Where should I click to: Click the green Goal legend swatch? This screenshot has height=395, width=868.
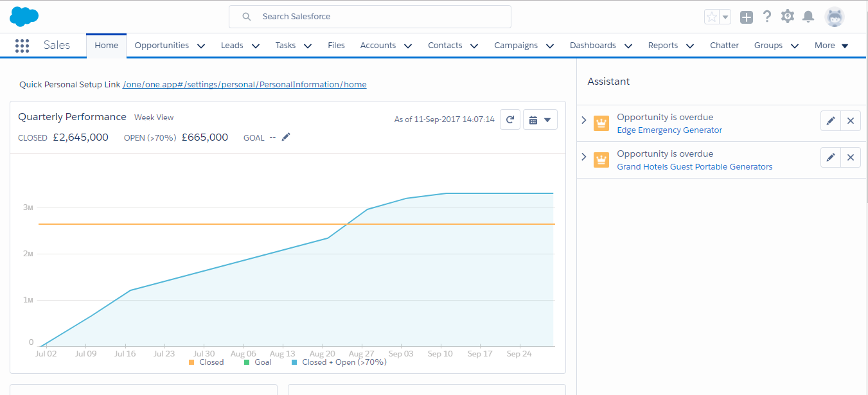(x=247, y=362)
